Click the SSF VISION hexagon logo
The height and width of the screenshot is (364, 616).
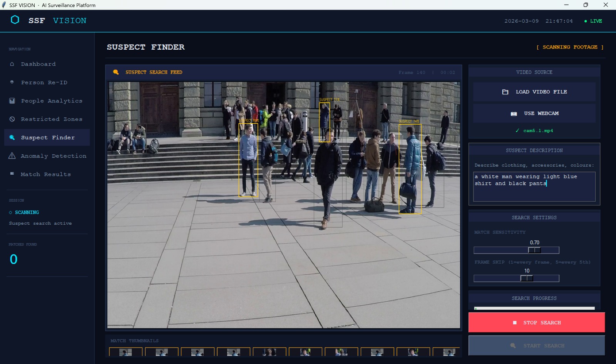[15, 20]
